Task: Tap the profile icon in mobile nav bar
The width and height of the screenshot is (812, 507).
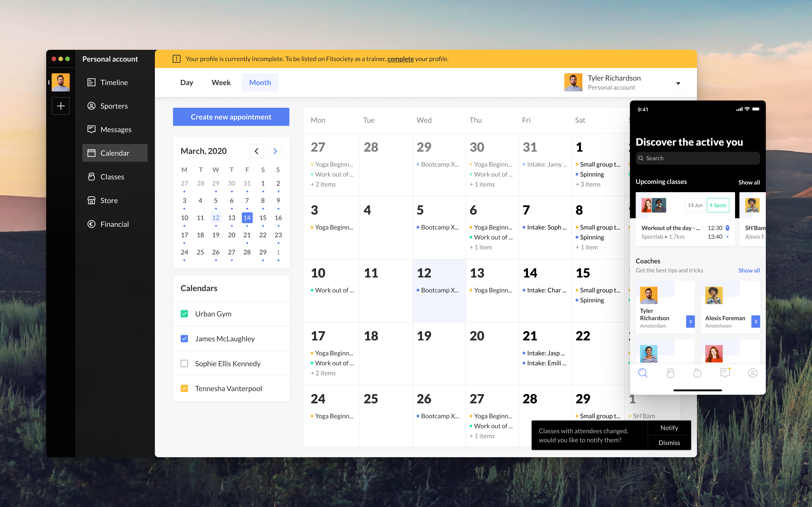Action: point(752,373)
